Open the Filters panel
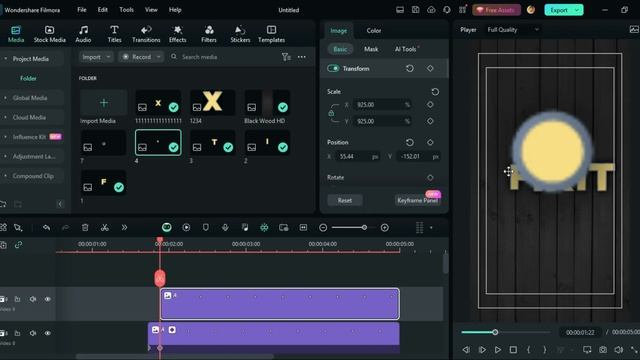640x360 pixels. 209,34
